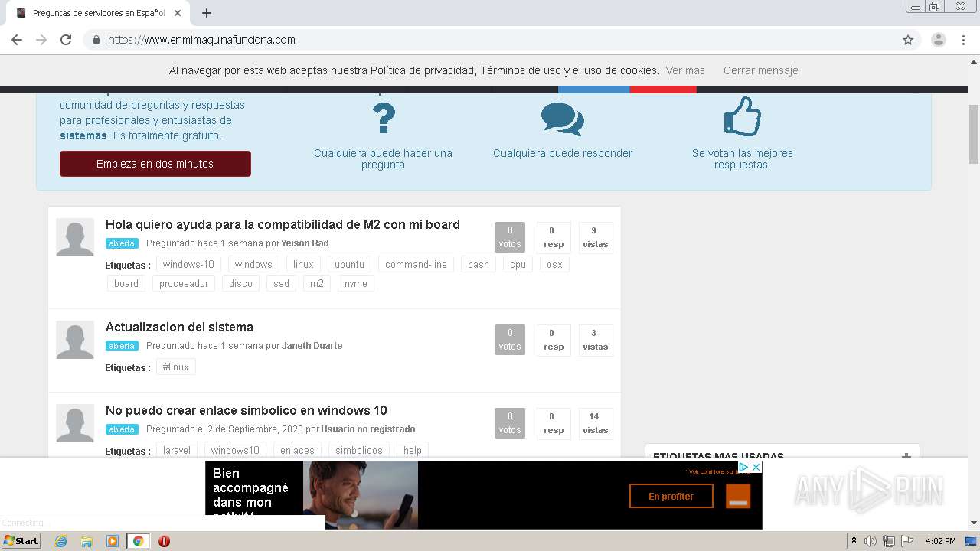Click abierta badge on Actualizacion del sistema

122,346
